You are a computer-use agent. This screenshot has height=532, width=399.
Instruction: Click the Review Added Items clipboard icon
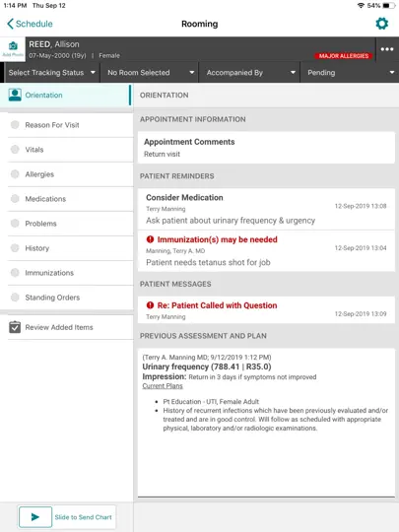coord(15,327)
